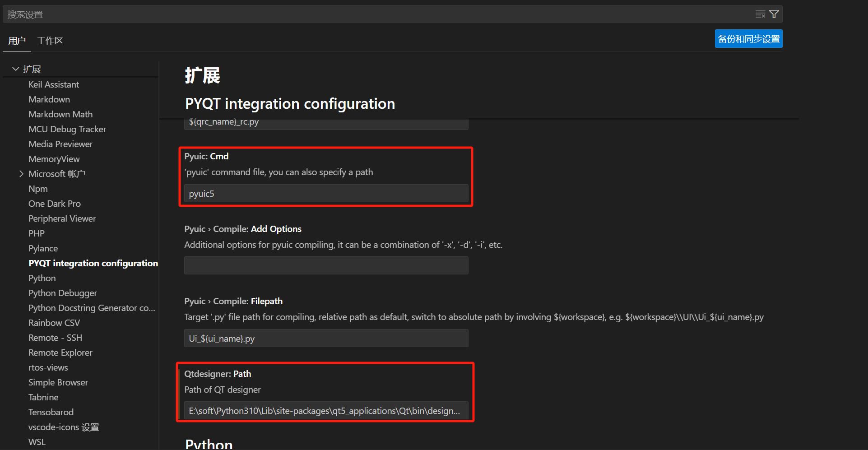Expand the Microsoft 帐户 tree node
868x450 pixels.
[x=21, y=174]
